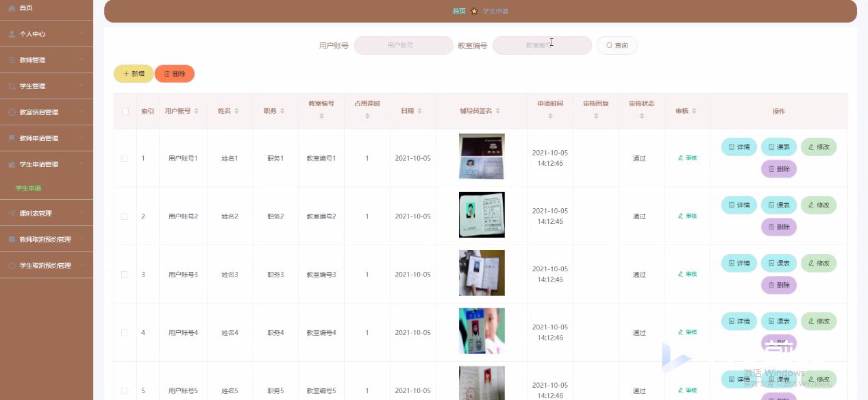The width and height of the screenshot is (868, 400).
Task: Check the checkbox for the 用户账号4 row
Action: pos(125,332)
